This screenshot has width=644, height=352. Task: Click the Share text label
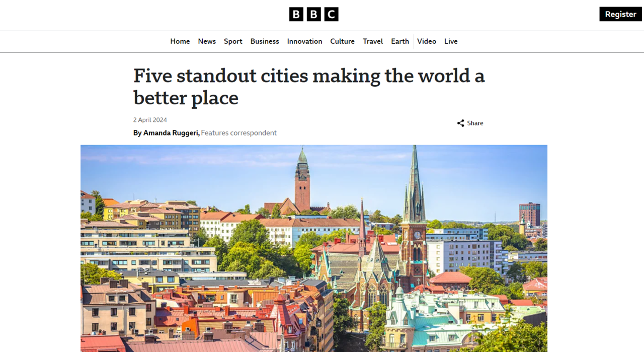[475, 123]
